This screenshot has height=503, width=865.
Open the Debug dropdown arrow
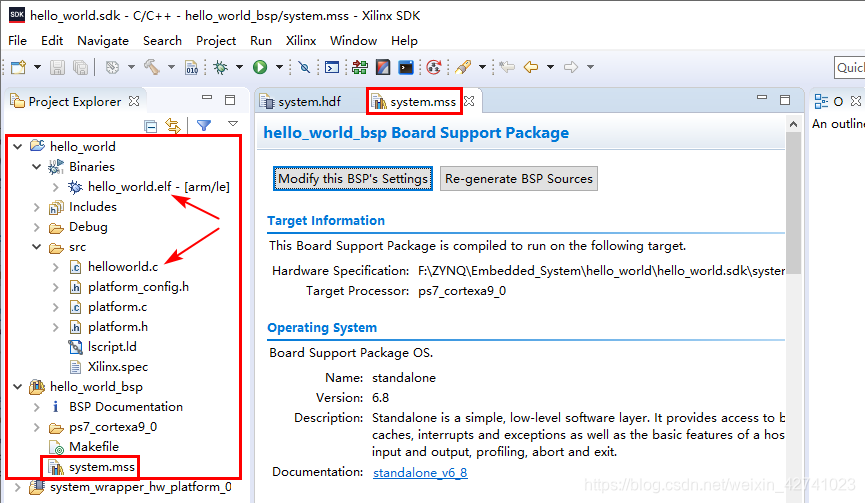(x=239, y=67)
